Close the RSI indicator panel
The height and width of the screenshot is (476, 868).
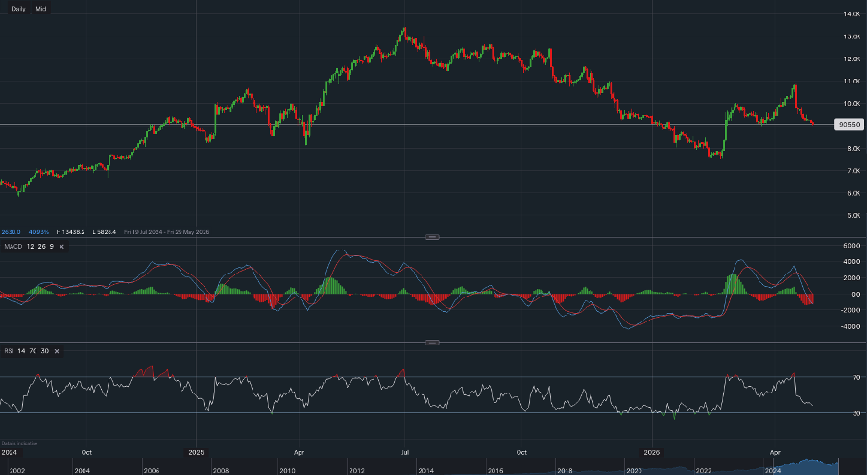pos(56,351)
